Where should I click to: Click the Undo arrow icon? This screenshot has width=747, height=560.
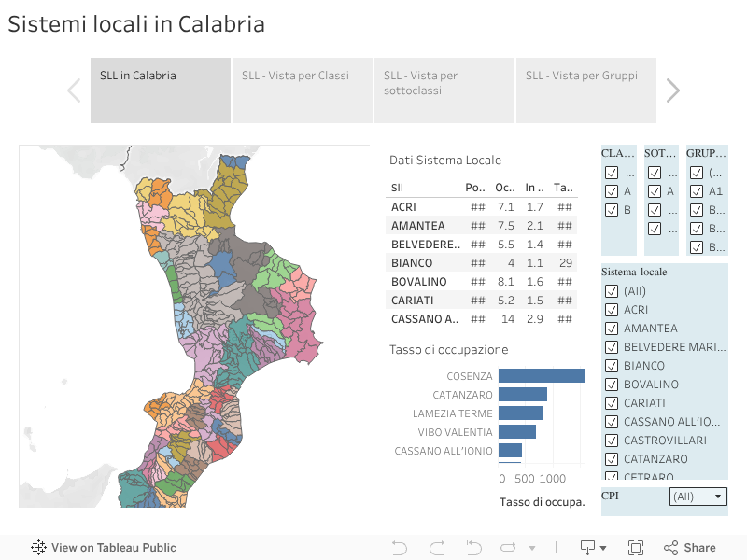click(x=400, y=548)
